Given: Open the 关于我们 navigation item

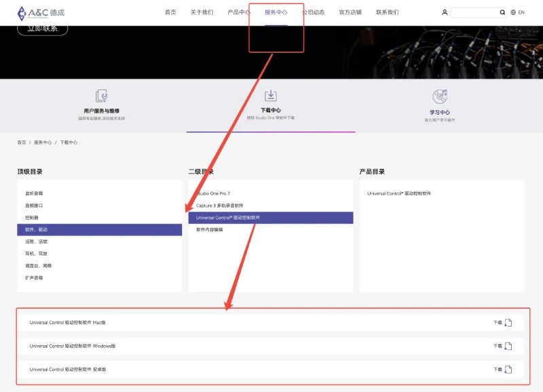Looking at the screenshot, I should point(202,12).
